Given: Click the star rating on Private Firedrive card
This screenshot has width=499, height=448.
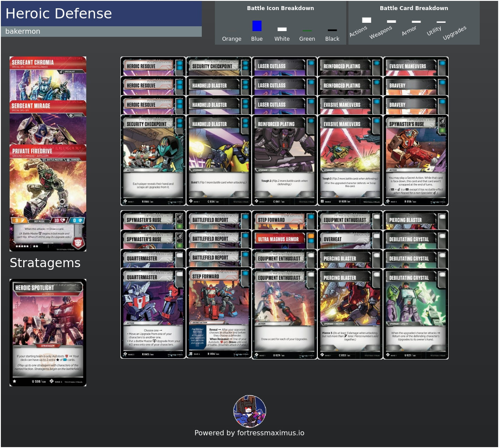Looking at the screenshot, I should pyautogui.click(x=27, y=246).
